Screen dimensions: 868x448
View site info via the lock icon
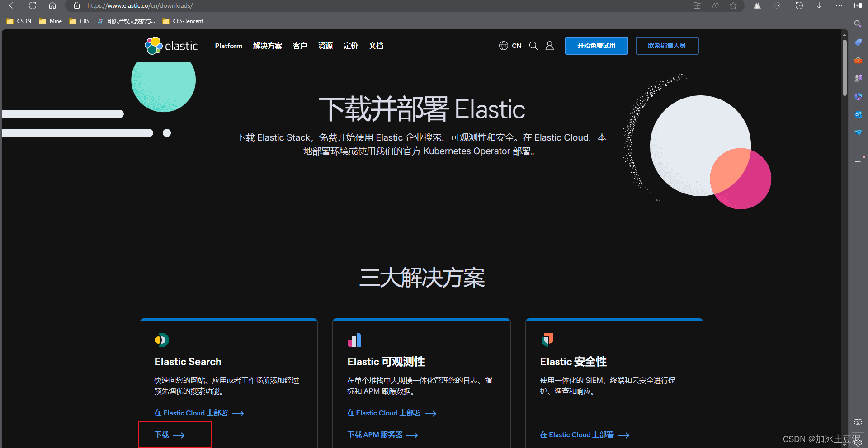[x=77, y=5]
